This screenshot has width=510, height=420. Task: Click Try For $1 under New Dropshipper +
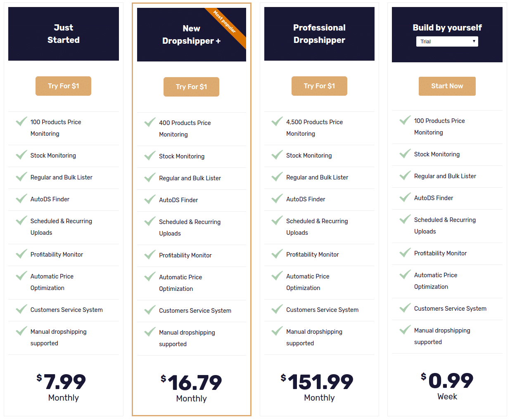(x=191, y=87)
